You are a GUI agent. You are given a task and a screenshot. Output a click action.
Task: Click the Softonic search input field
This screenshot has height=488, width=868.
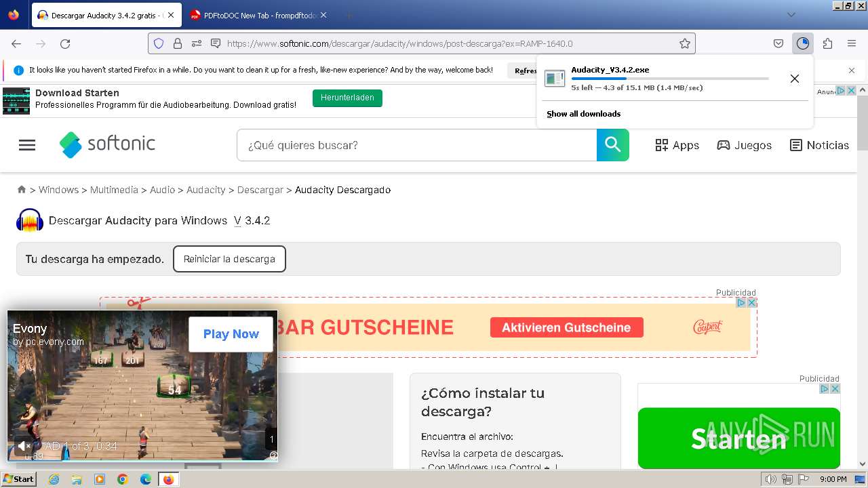tap(416, 145)
